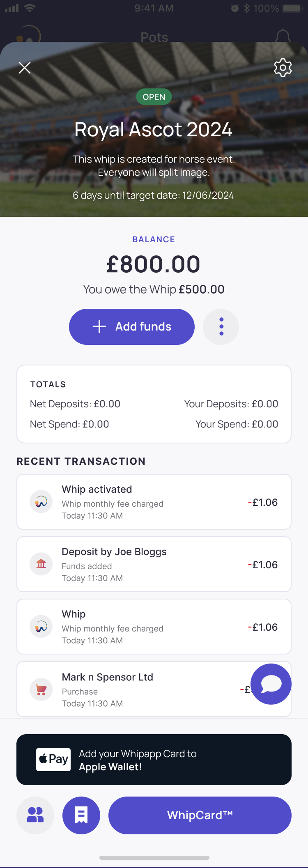Tap the Totals summary card
The width and height of the screenshot is (308, 868).
pos(154,404)
